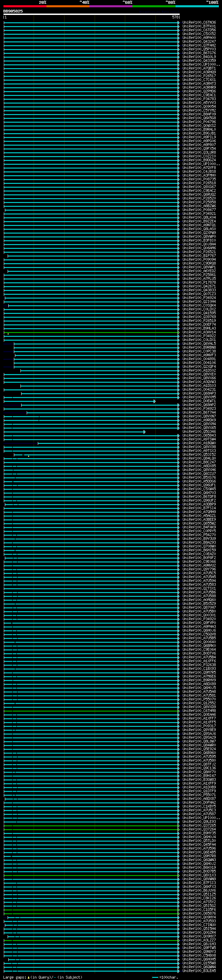Click hit label UniRef100_C6TD56
This screenshot has height=980, width=222.
point(199,30)
